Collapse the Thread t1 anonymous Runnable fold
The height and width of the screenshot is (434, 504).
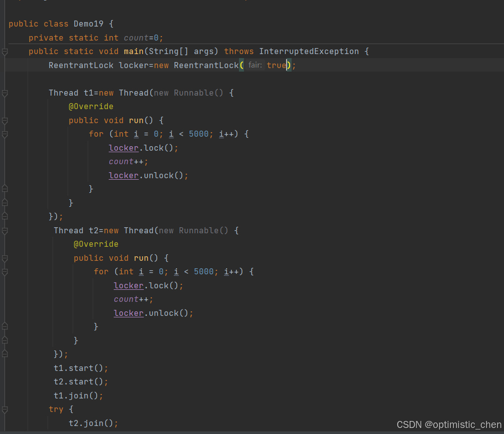[5, 93]
